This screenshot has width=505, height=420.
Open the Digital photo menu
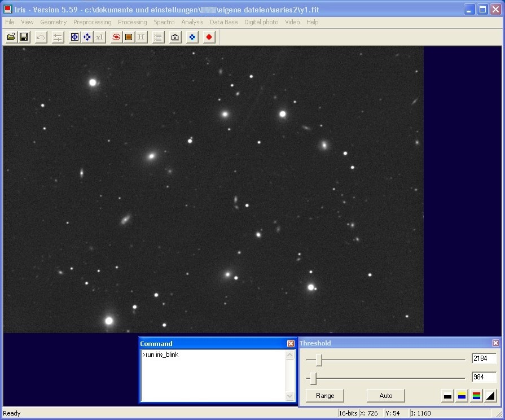pyautogui.click(x=261, y=22)
